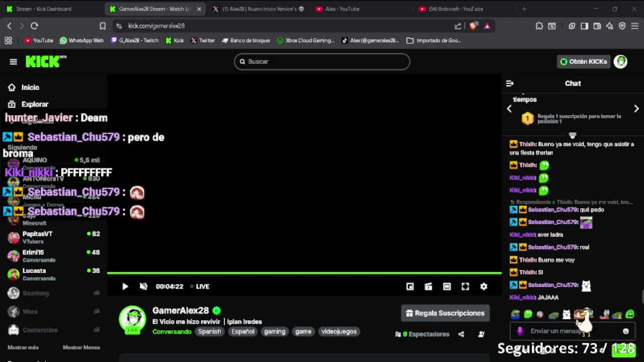644x362 pixels.
Task: Enter fullscreen video mode
Action: pyautogui.click(x=465, y=287)
